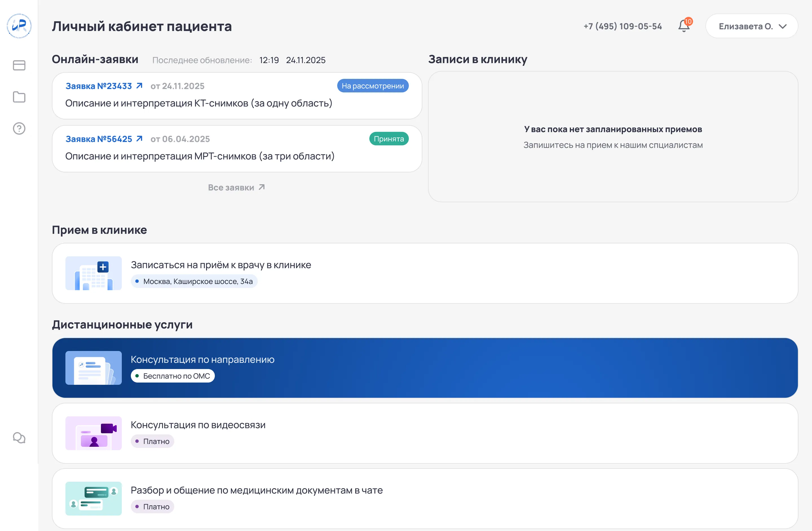Click the Москва, Каширское шоссе, 34а address tag
This screenshot has width=812, height=531.
point(194,281)
